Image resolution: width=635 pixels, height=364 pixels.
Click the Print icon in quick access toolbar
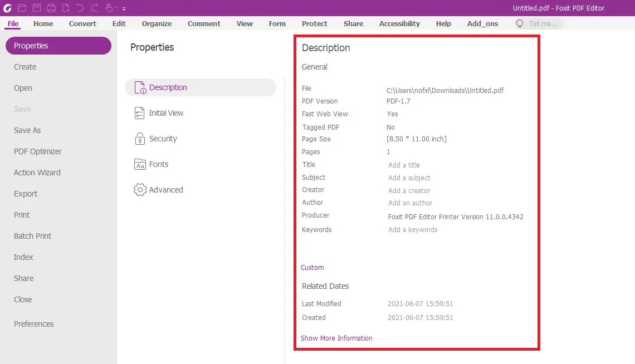tap(51, 8)
